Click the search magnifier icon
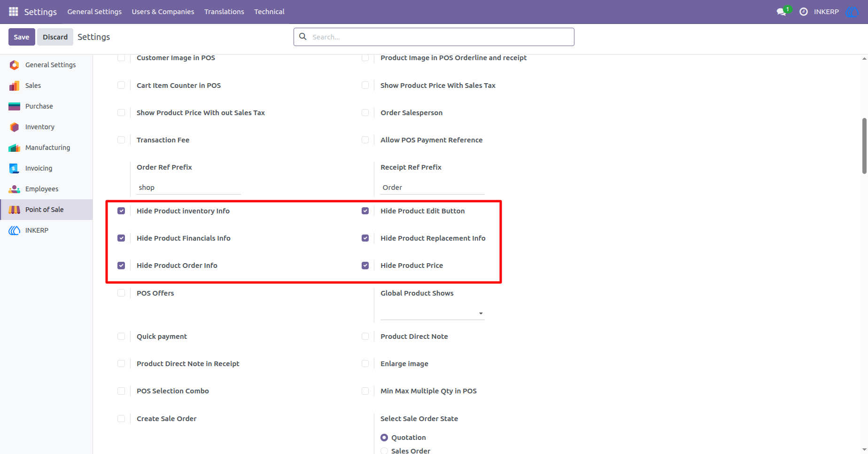The image size is (868, 454). 303,37
